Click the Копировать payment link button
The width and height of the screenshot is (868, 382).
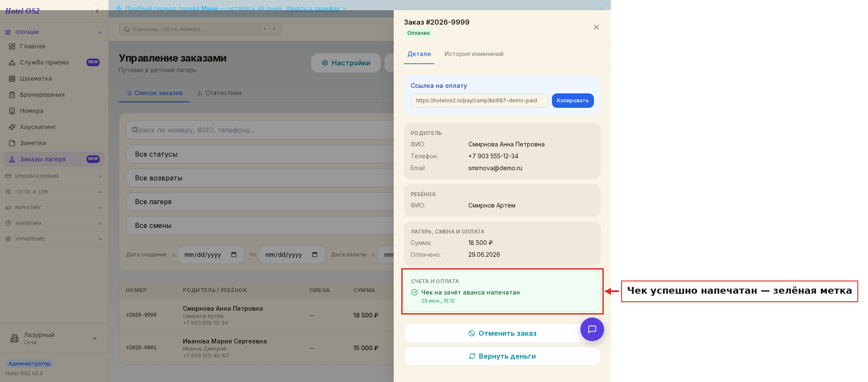point(573,101)
